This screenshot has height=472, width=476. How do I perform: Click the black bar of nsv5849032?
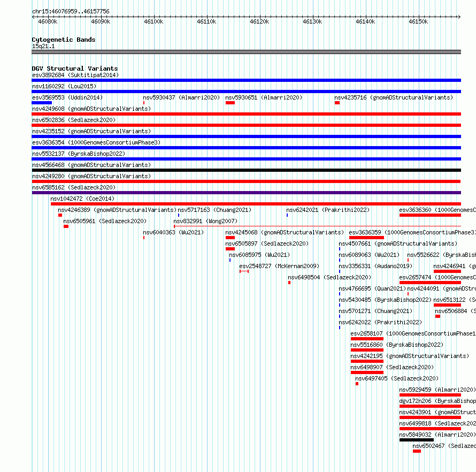[417, 440]
